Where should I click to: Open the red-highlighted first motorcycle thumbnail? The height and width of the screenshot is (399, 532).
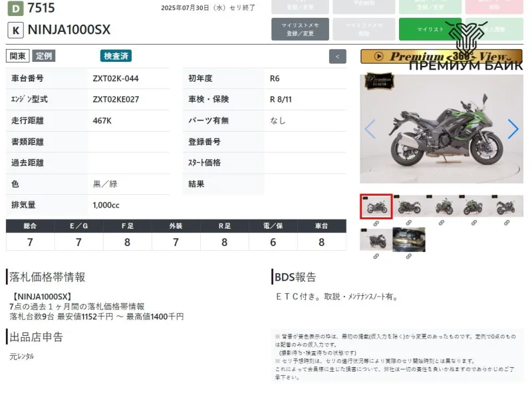pos(376,206)
